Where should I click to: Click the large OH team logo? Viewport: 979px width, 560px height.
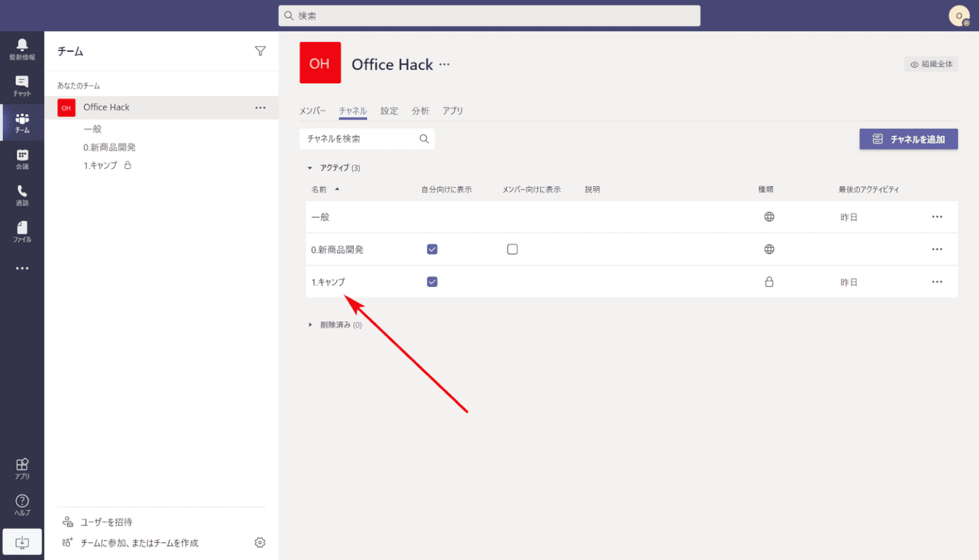320,63
